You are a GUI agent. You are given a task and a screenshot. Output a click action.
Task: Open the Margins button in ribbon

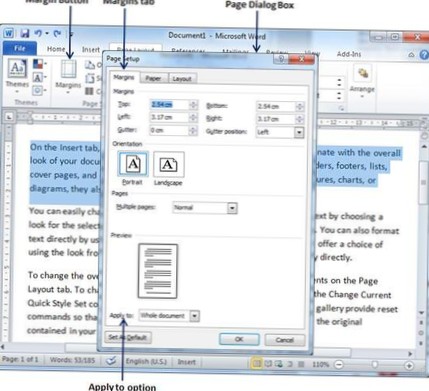tap(68, 77)
